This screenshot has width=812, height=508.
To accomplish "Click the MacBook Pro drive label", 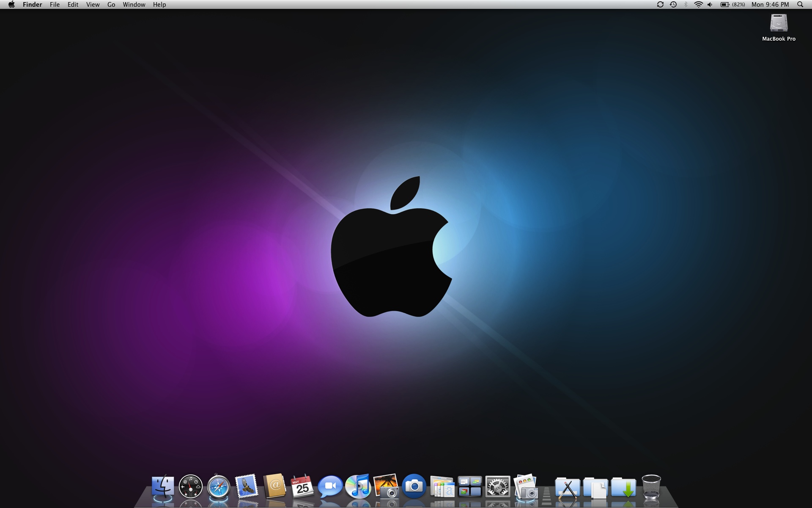I will point(779,39).
